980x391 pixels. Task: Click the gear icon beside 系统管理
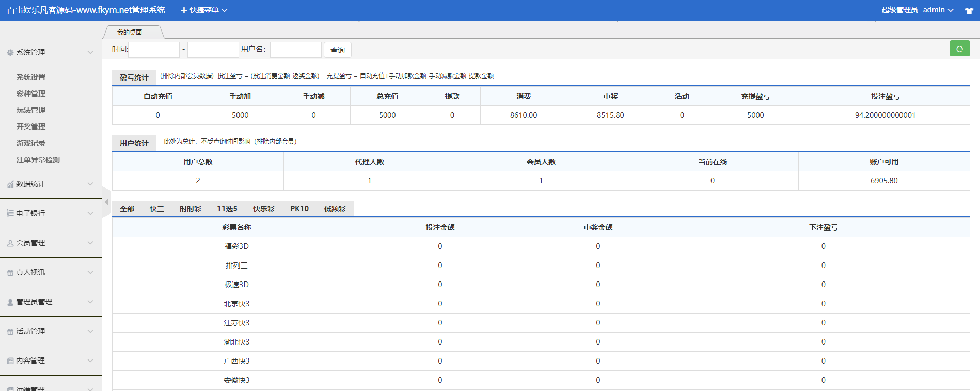[10, 53]
